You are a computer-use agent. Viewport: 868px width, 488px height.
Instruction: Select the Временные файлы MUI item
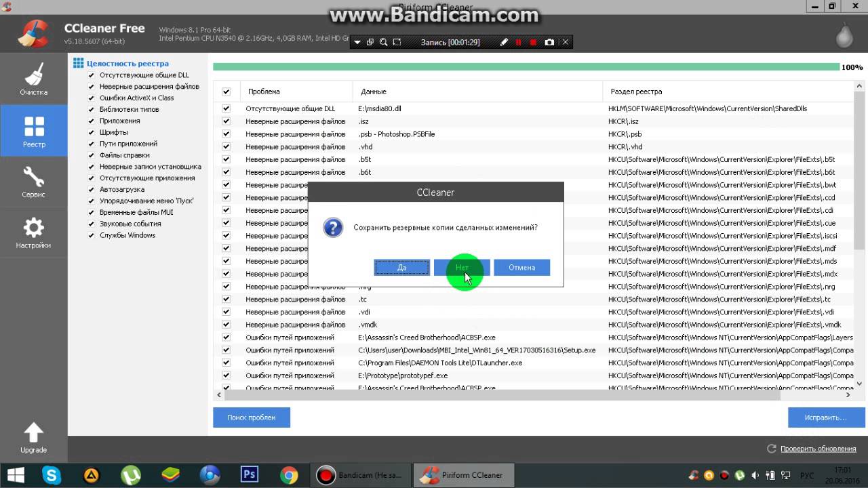pos(136,212)
